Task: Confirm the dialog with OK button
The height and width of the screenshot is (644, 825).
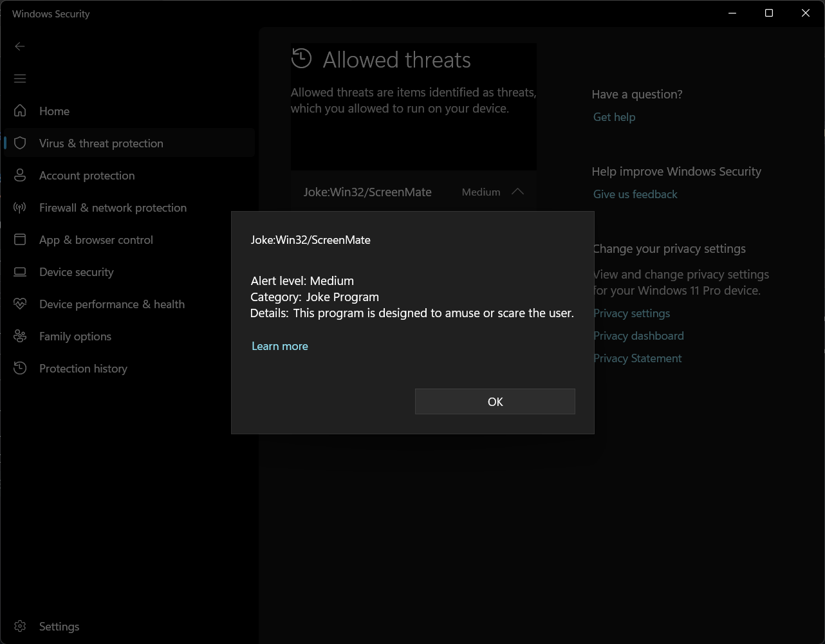Action: [x=495, y=401]
